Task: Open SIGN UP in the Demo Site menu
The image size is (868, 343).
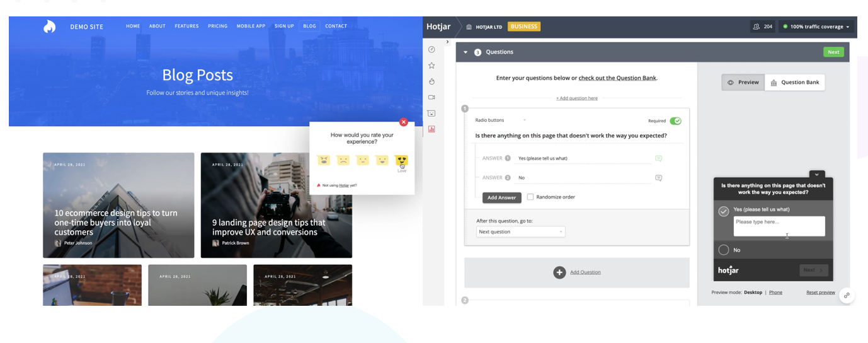Action: tap(284, 26)
